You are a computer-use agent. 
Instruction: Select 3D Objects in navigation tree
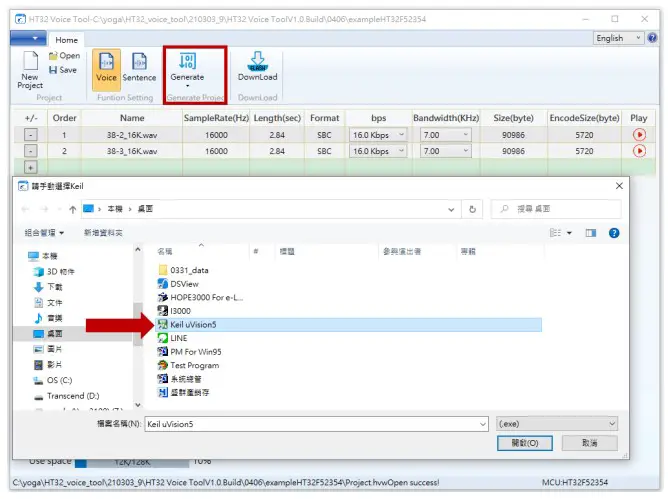[x=54, y=272]
